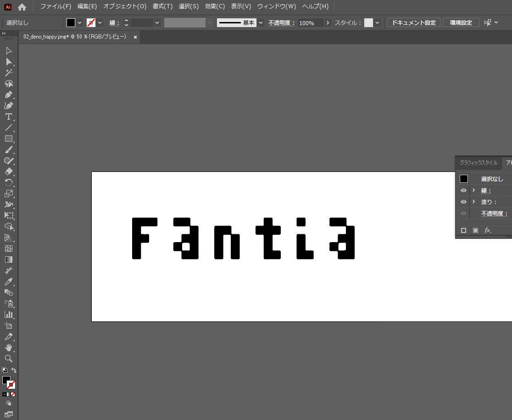The image size is (512, 420).
Task: Select the Warp tool
Action: (9, 204)
